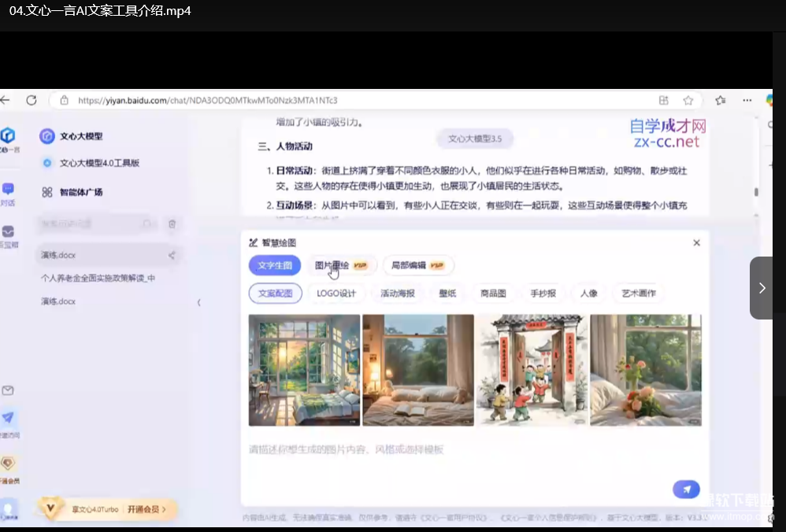Image resolution: width=786 pixels, height=532 pixels.
Task: Collapse the sidebar with the left chevron
Action: point(198,302)
